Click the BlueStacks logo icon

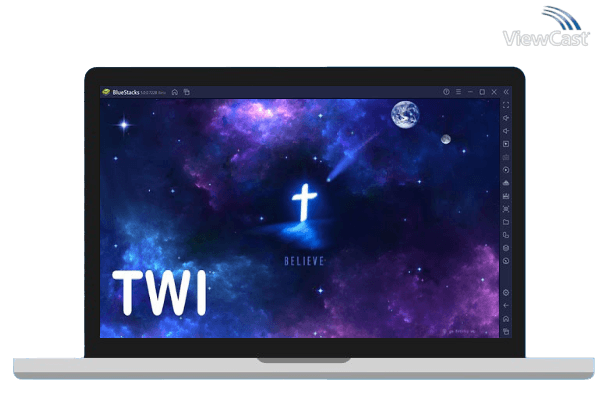106,92
